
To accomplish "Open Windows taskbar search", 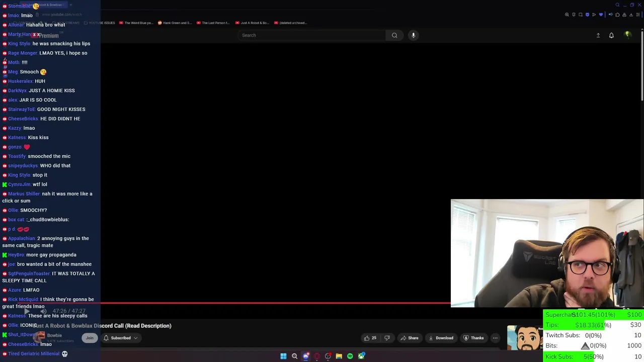I will click(294, 356).
